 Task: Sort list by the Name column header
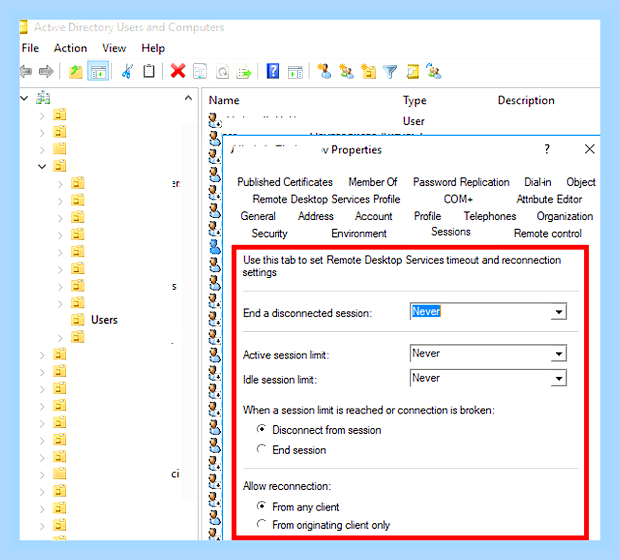[x=224, y=100]
